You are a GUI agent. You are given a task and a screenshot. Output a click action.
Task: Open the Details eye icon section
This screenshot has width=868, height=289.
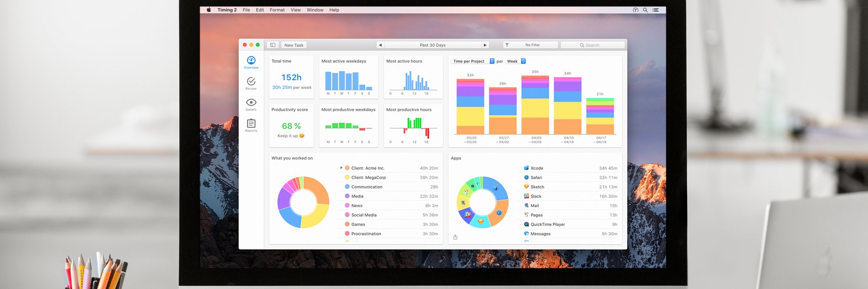click(251, 104)
